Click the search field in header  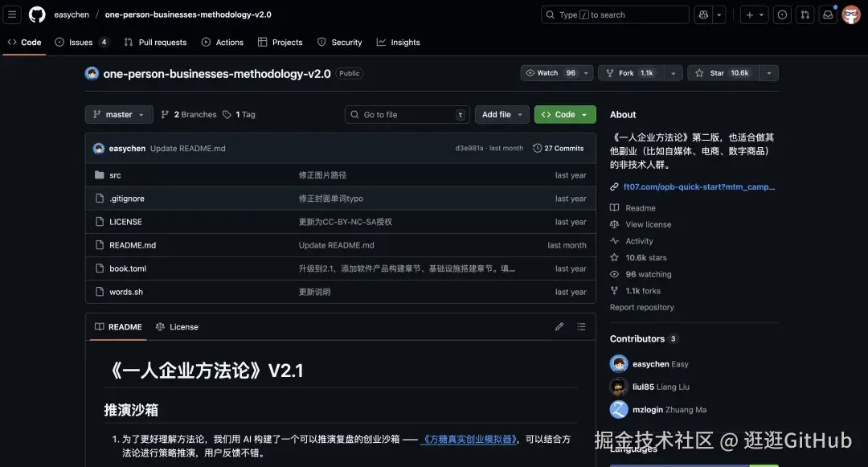pos(615,15)
